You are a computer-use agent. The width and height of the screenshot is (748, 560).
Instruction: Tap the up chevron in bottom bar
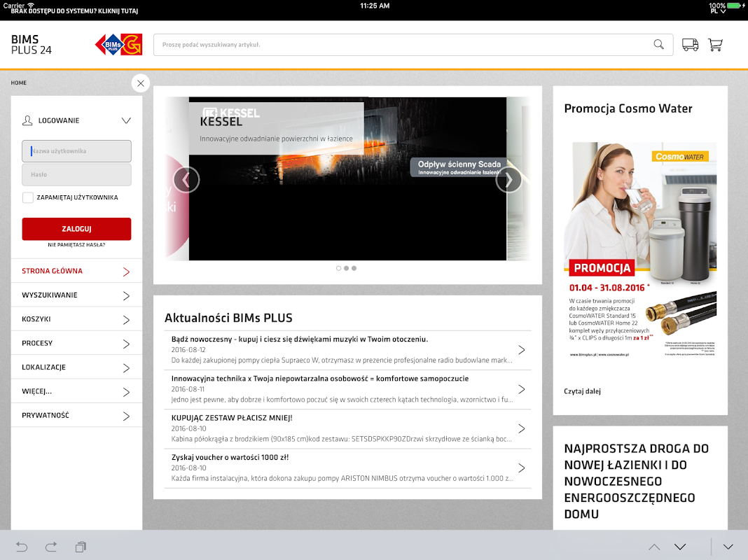click(654, 547)
